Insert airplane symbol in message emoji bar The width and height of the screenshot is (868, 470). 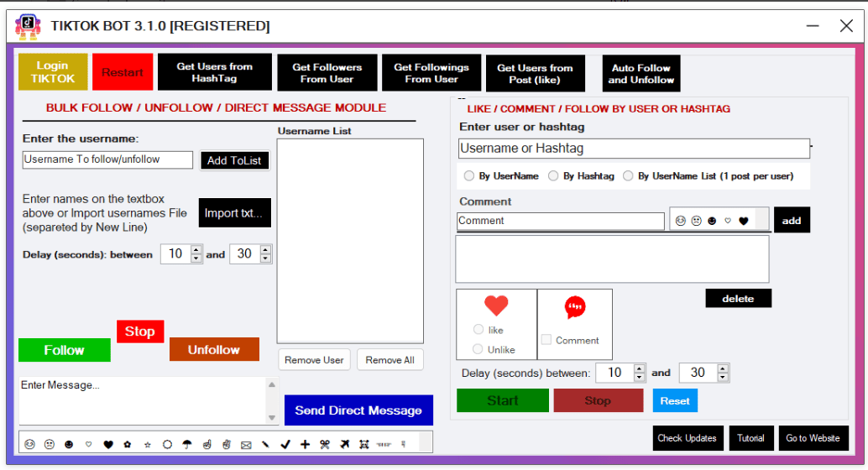click(x=344, y=444)
